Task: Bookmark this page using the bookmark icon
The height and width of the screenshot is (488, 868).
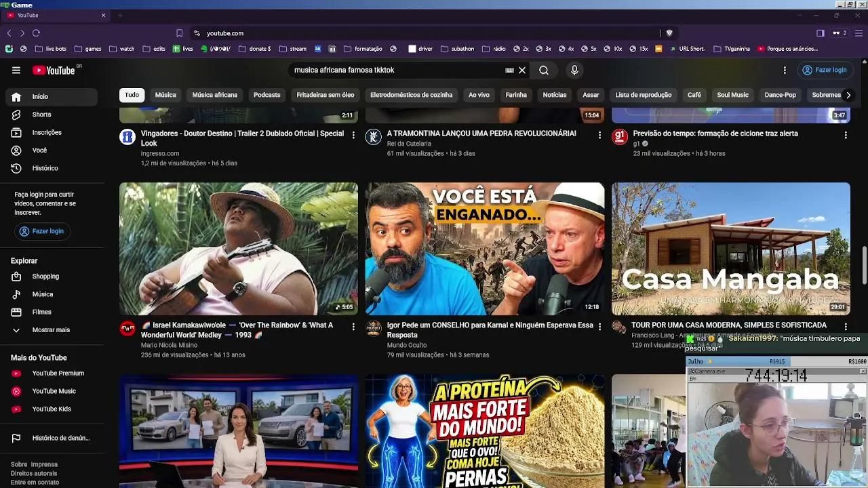Action: coord(179,33)
